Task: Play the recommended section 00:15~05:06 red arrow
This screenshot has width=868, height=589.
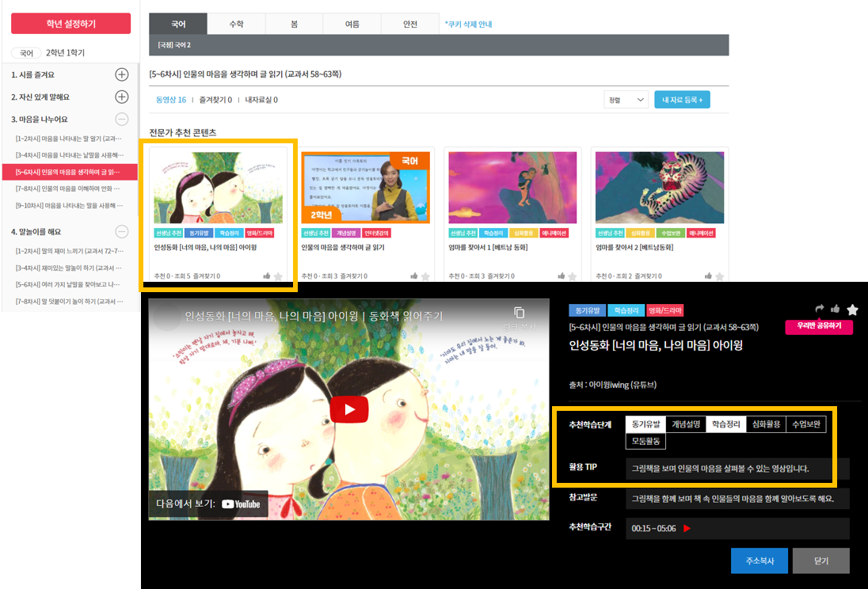Action: [x=687, y=528]
